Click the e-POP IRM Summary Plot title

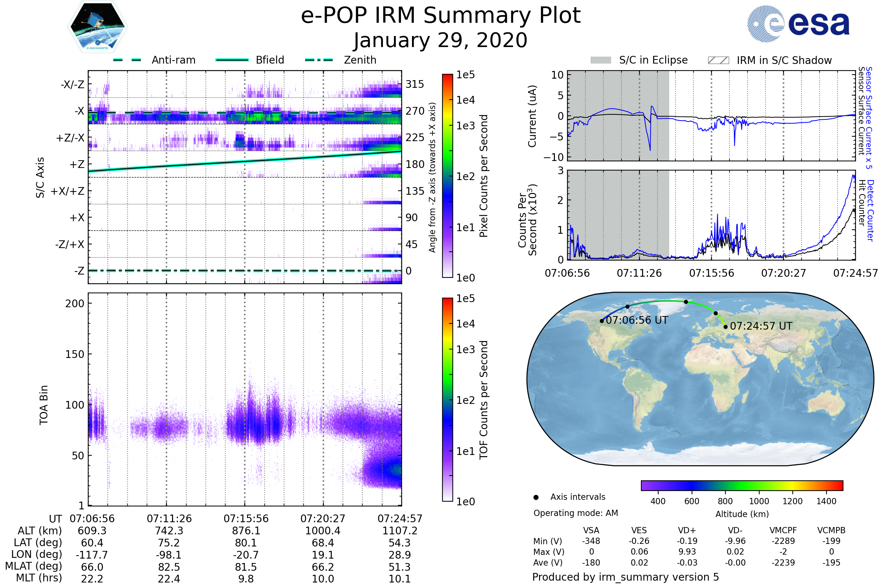441,16
